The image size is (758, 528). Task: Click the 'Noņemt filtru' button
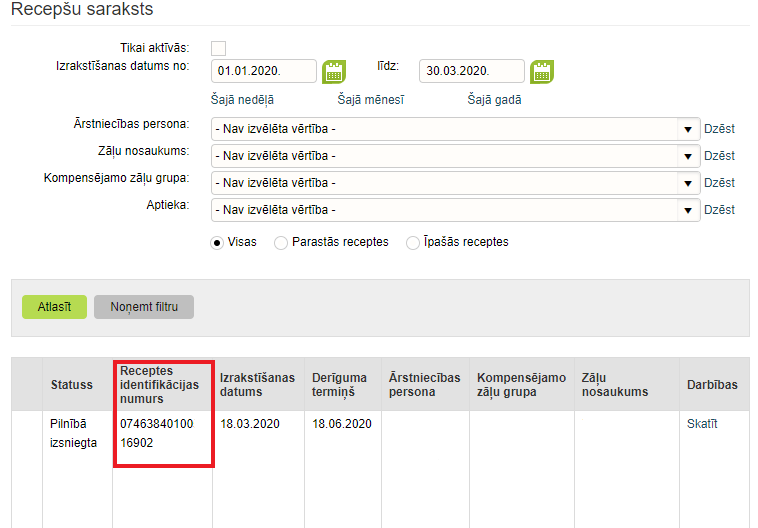(144, 307)
